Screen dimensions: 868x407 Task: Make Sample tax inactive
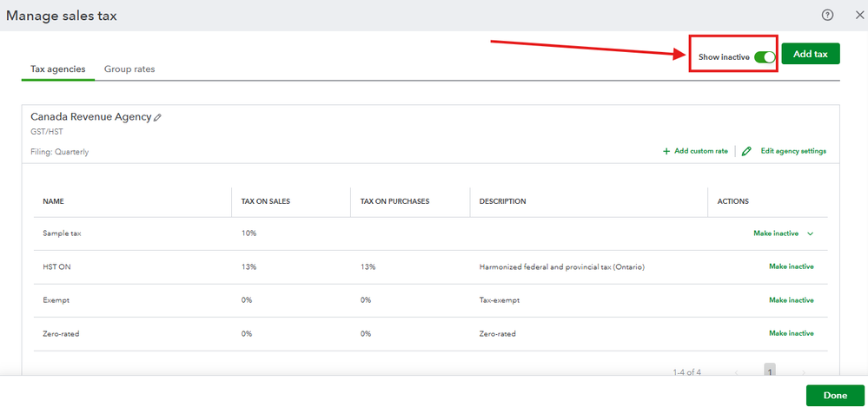tap(776, 233)
